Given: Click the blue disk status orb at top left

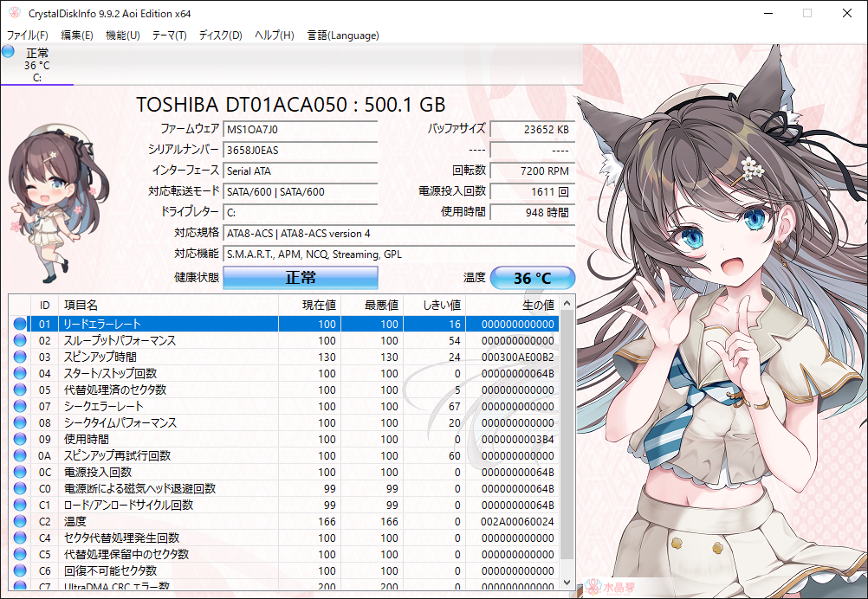Looking at the screenshot, I should click(x=9, y=51).
